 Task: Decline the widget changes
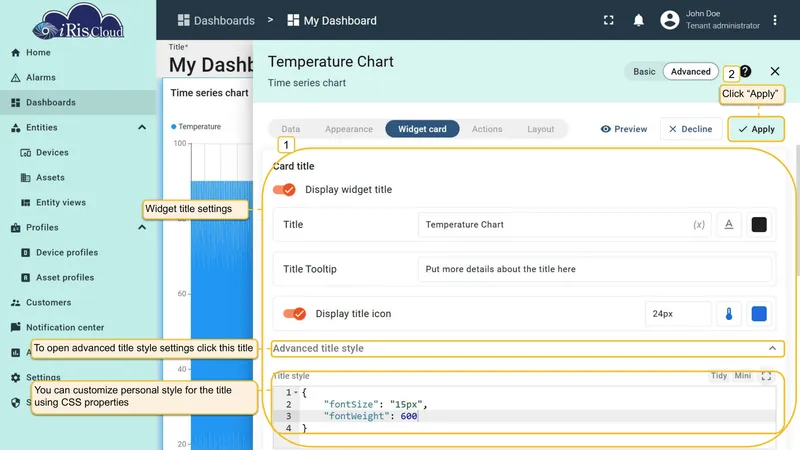click(x=691, y=129)
